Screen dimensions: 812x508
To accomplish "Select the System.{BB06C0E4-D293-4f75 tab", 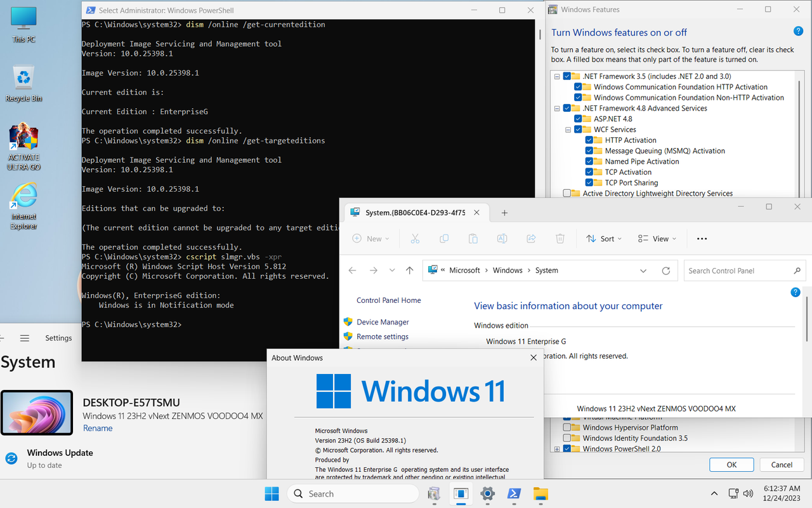I will (415, 213).
